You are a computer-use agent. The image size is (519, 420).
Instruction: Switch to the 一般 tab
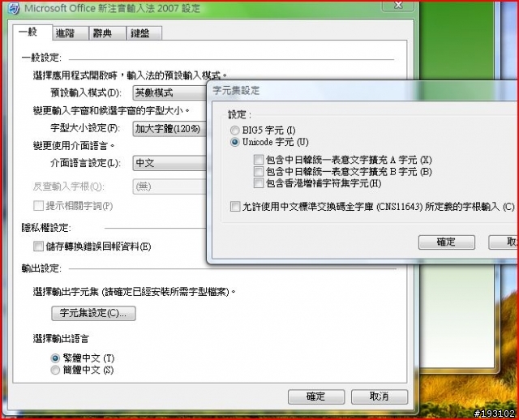(32, 32)
